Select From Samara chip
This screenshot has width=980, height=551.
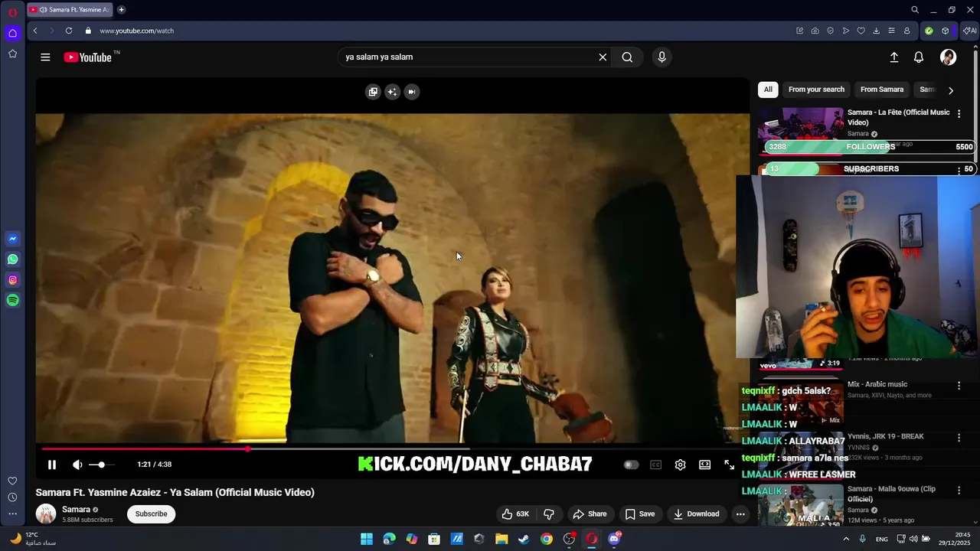[x=882, y=90]
